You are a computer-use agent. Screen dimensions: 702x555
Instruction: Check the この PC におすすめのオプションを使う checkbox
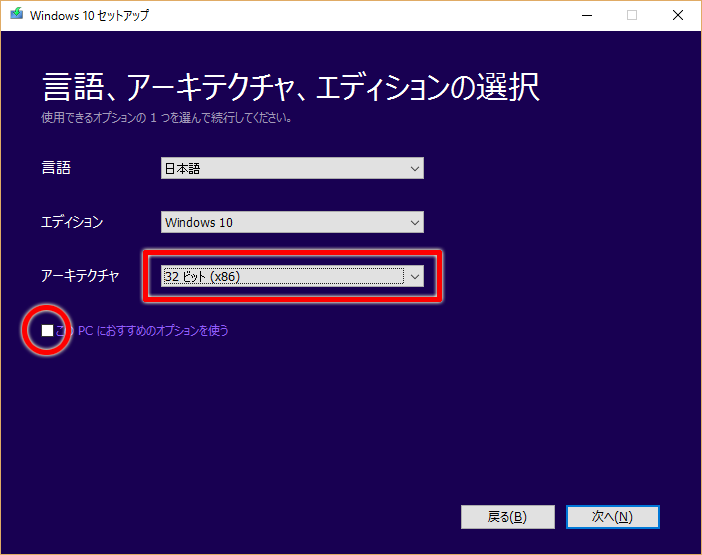coord(47,330)
